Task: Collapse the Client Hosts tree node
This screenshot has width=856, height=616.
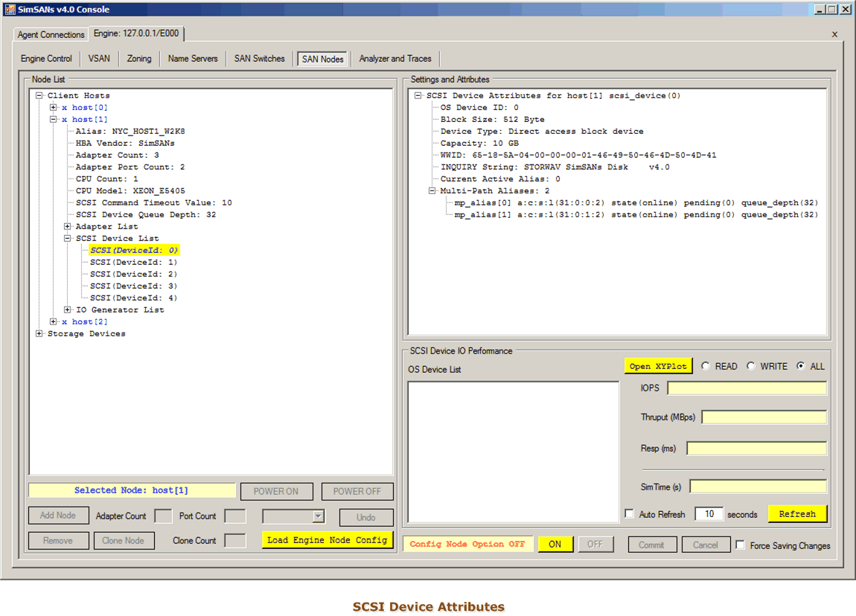Action: (39, 95)
